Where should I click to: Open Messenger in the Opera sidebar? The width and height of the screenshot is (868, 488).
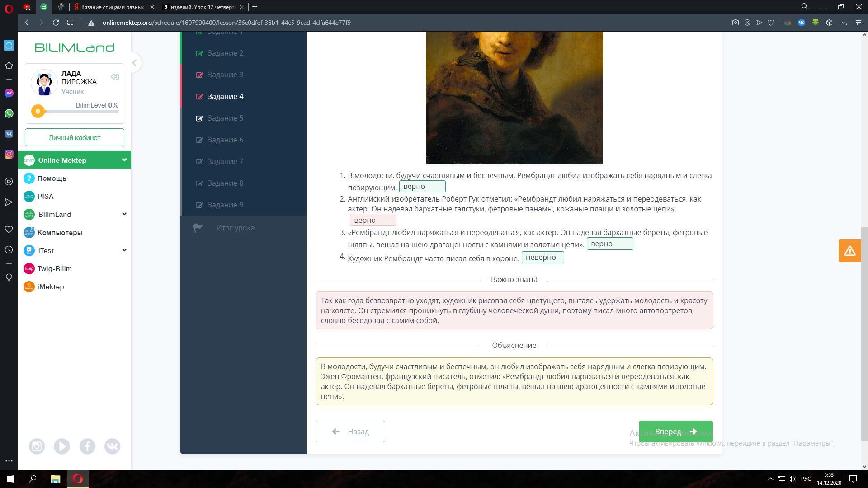[9, 93]
